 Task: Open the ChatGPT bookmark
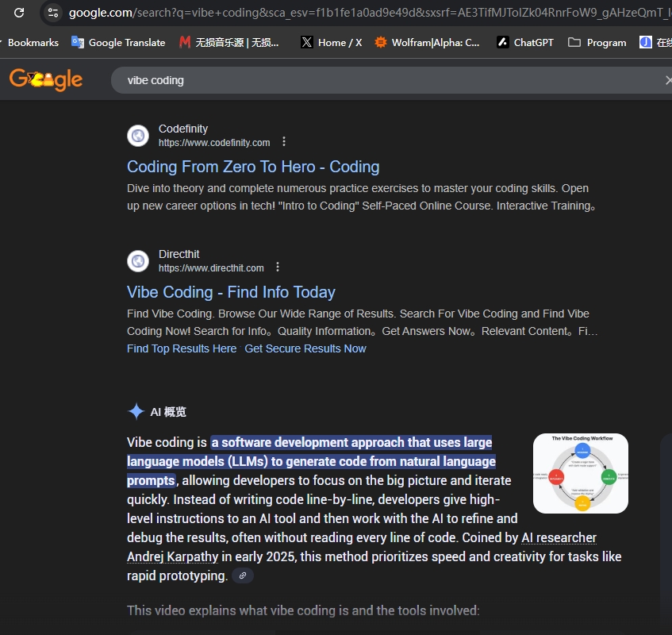tap(525, 42)
